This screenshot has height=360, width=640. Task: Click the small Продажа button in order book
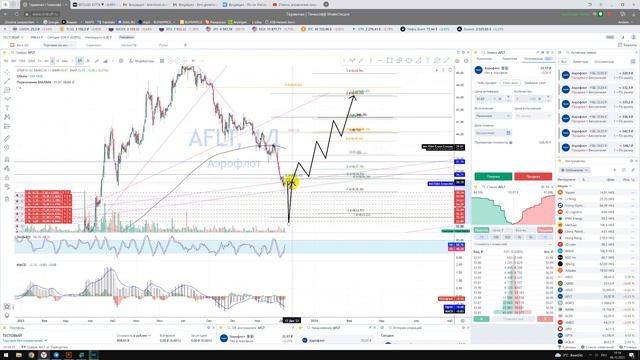click(545, 230)
